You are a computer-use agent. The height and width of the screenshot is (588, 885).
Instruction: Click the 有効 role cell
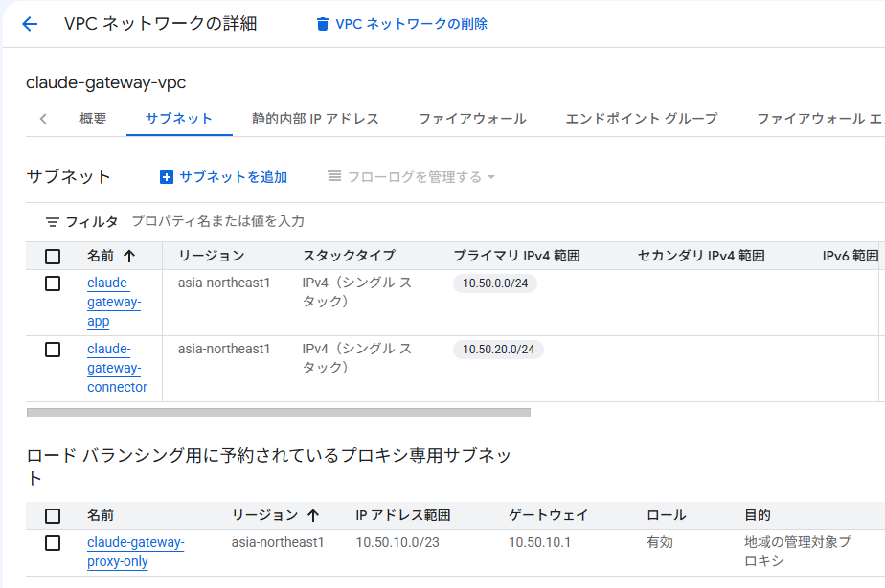click(660, 542)
